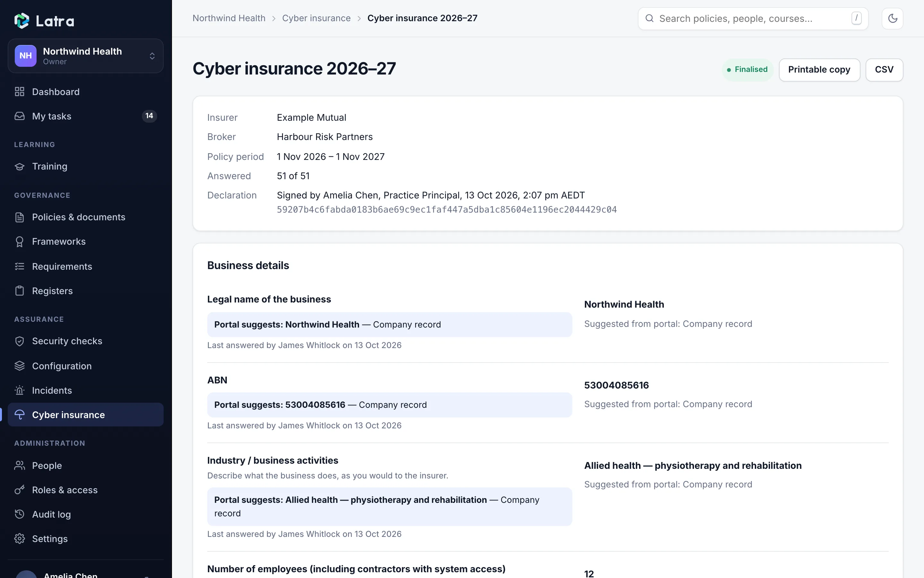Click the 'Business details' section heading
924x578 pixels.
[248, 265]
